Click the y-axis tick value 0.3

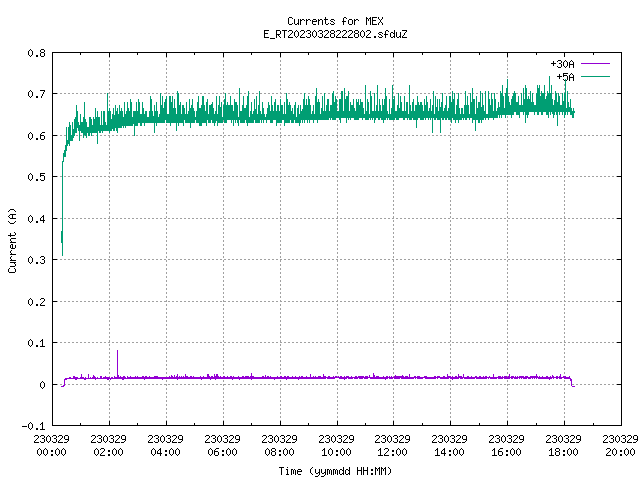36,260
